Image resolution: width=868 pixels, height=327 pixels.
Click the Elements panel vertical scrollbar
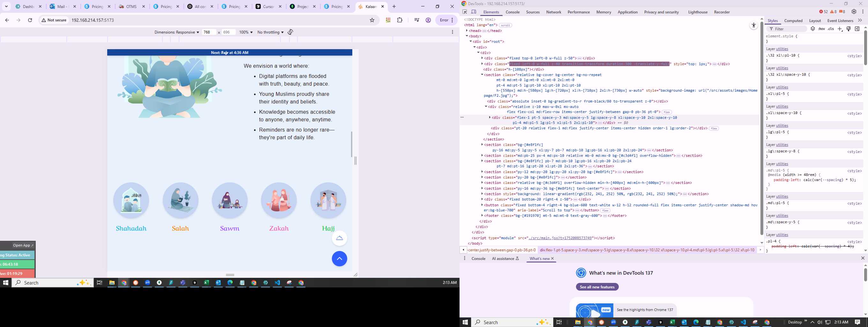[x=761, y=128]
